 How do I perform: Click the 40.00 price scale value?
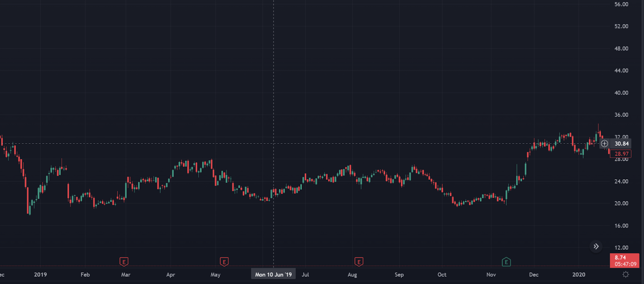621,93
